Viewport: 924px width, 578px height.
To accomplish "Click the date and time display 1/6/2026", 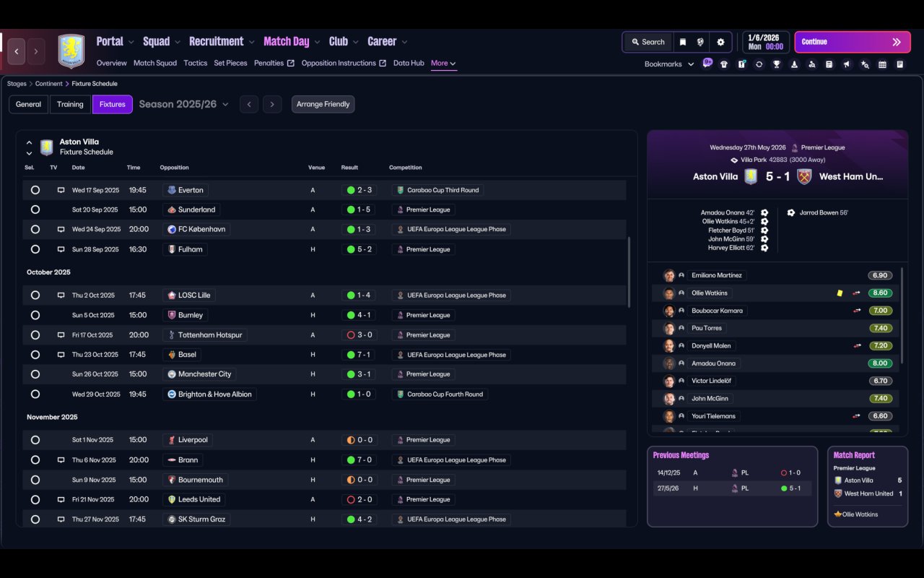I will pyautogui.click(x=765, y=42).
